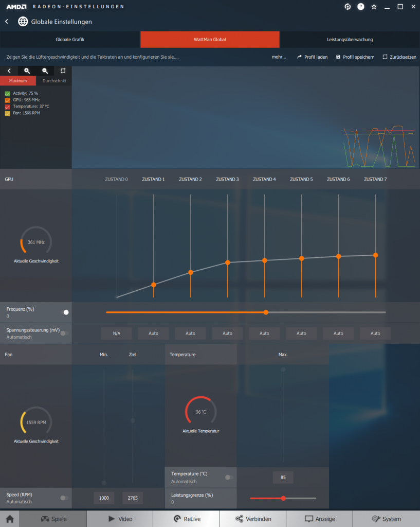The width and height of the screenshot is (420, 527).
Task: Click the mehr... link
Action: 279,57
